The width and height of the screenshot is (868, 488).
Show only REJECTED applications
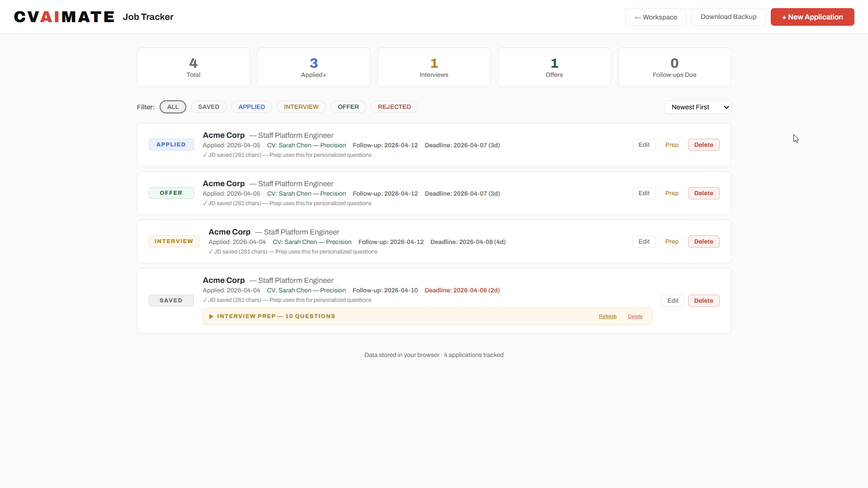(x=394, y=107)
